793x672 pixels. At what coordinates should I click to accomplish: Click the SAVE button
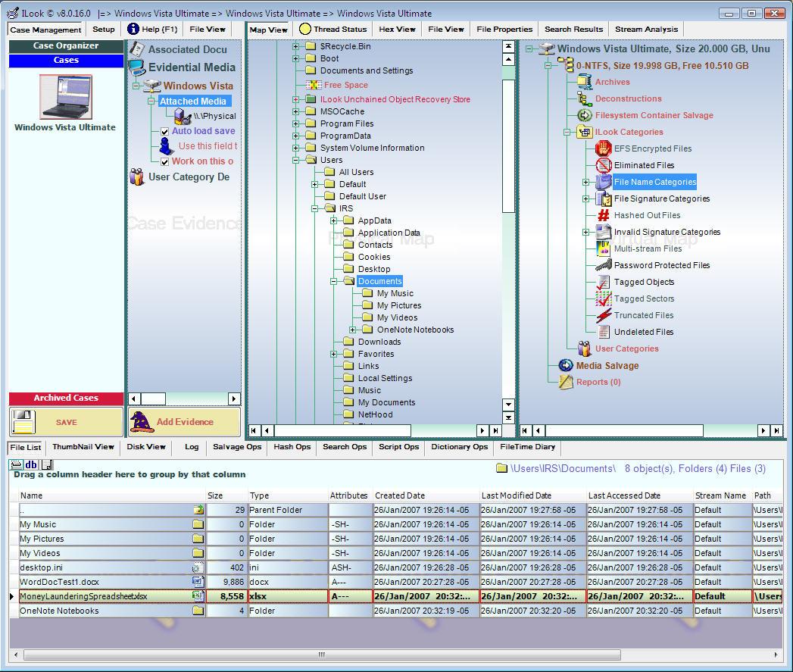[x=66, y=421]
